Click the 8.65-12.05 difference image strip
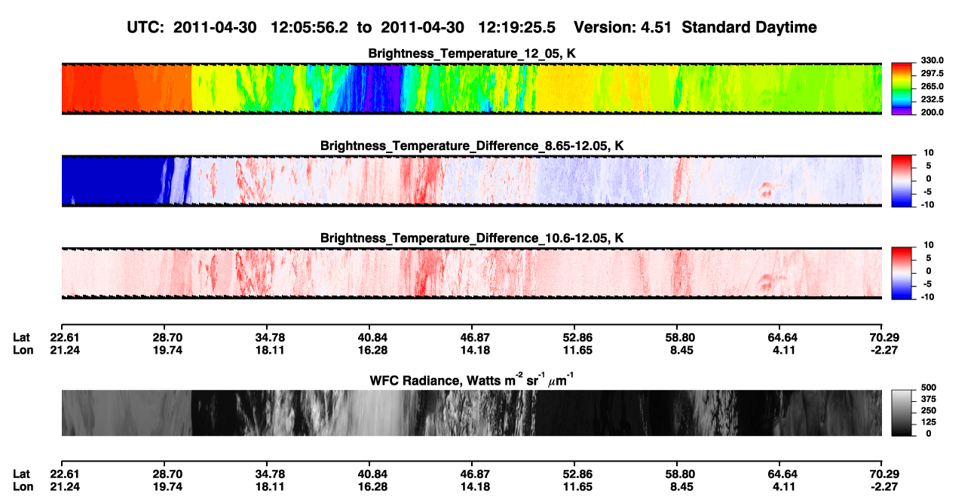Screen dimensions: 980x503 point(472,181)
